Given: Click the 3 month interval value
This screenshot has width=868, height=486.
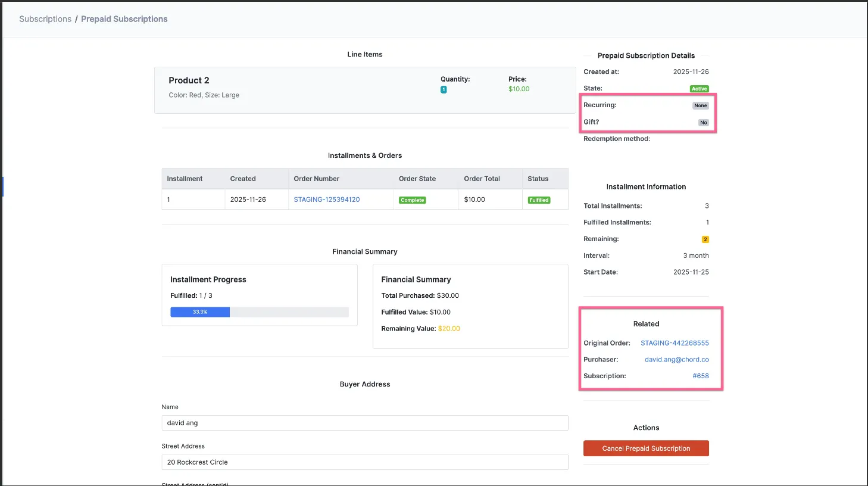Looking at the screenshot, I should [696, 256].
